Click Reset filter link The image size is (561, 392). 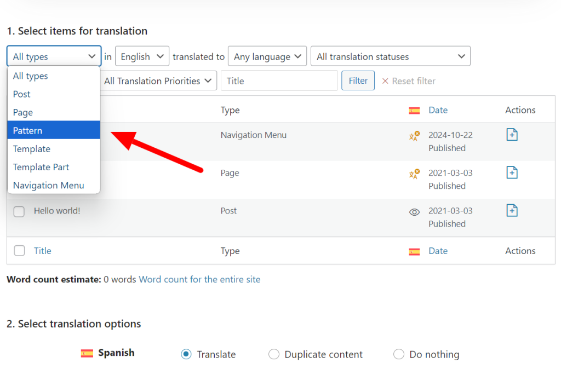[x=409, y=81]
